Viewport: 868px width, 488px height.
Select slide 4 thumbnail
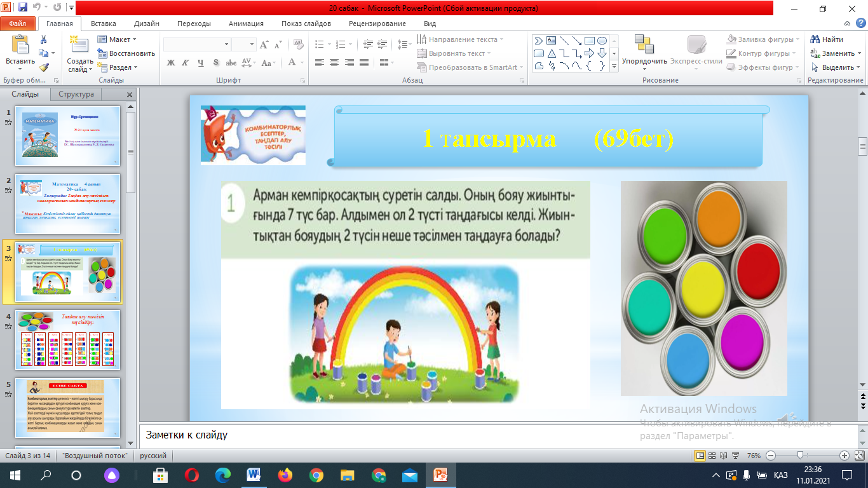[x=67, y=340]
